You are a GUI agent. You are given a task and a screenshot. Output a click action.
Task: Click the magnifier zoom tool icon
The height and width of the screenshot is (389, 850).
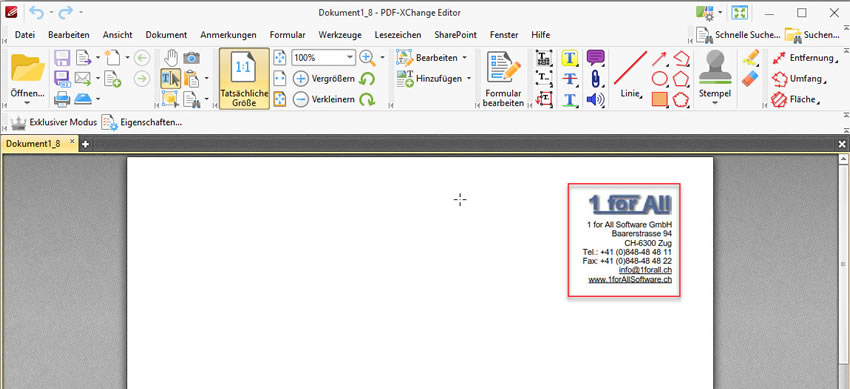(x=367, y=58)
